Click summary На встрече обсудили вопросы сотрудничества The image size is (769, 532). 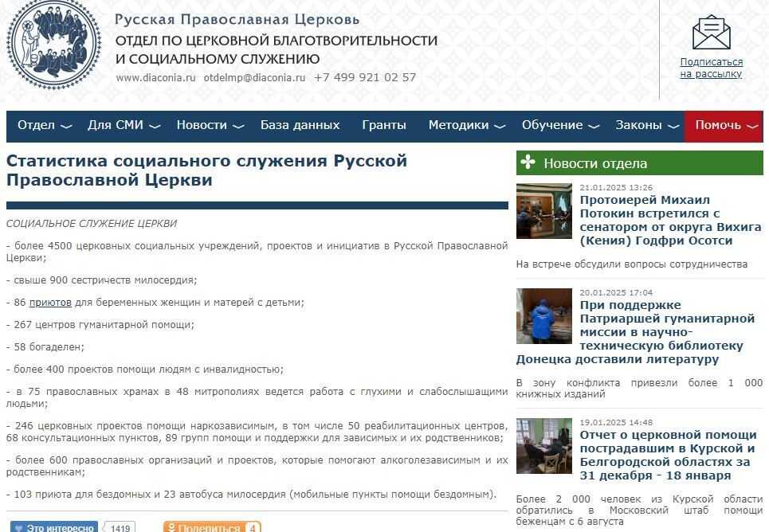point(632,264)
